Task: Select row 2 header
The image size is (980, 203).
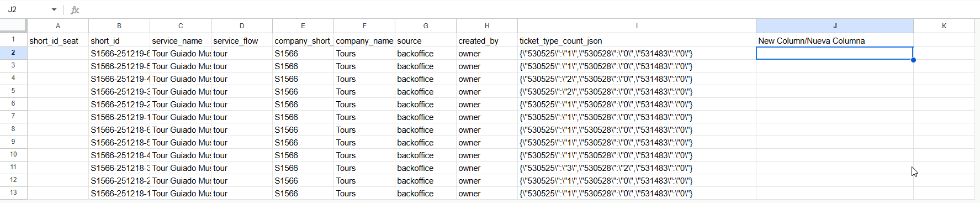Action: coord(13,53)
